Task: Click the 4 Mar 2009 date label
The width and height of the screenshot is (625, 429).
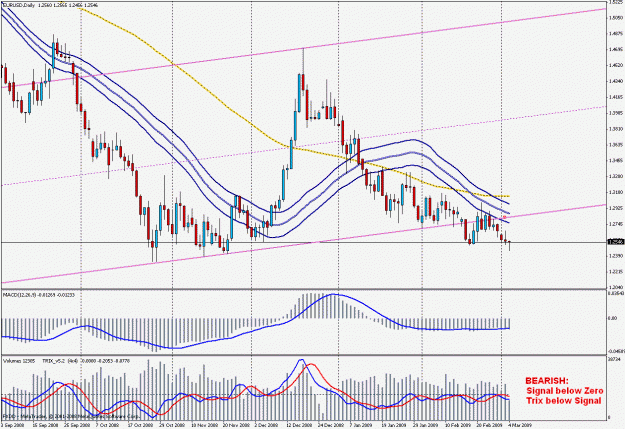Action: [521, 425]
